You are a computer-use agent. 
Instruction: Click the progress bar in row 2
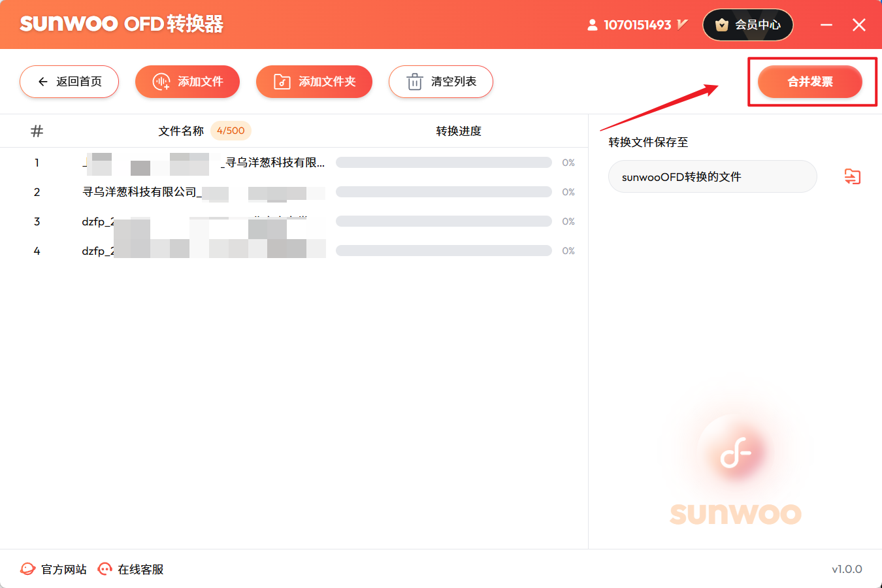click(x=444, y=192)
